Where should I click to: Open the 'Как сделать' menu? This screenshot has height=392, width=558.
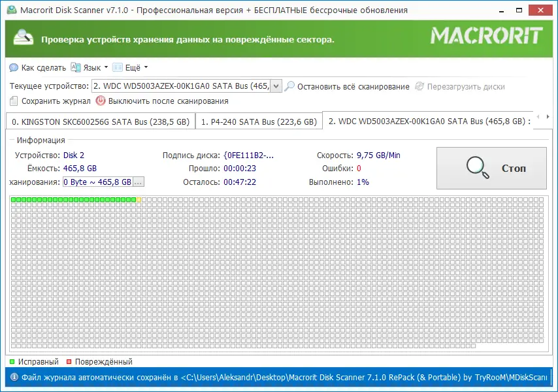click(x=38, y=67)
